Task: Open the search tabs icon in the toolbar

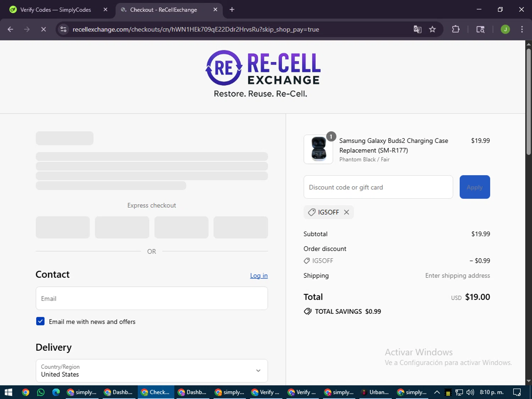Action: pos(480,29)
